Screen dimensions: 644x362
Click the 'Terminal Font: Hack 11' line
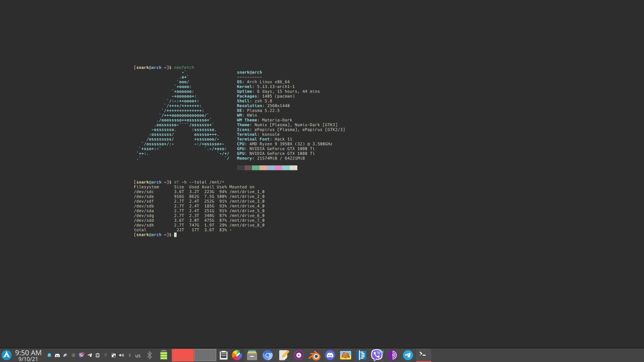point(265,139)
